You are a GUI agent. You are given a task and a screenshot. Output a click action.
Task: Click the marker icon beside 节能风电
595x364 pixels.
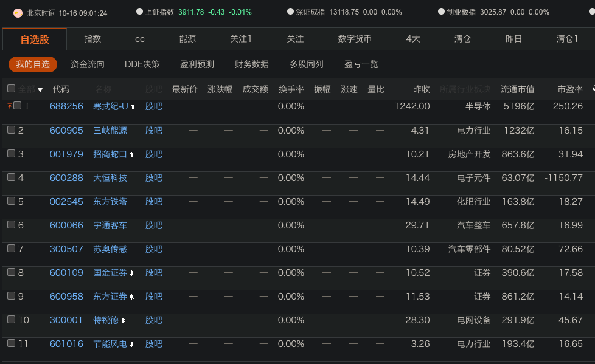coord(131,344)
